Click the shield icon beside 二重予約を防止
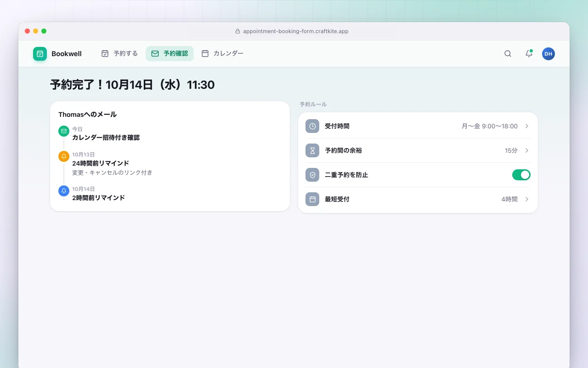Image resolution: width=588 pixels, height=368 pixels. coord(312,175)
